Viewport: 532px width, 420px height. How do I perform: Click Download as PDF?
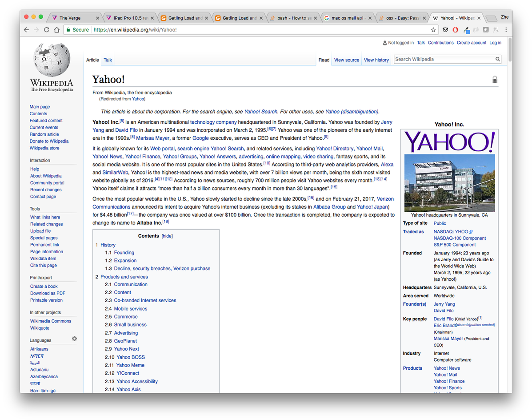(x=48, y=293)
